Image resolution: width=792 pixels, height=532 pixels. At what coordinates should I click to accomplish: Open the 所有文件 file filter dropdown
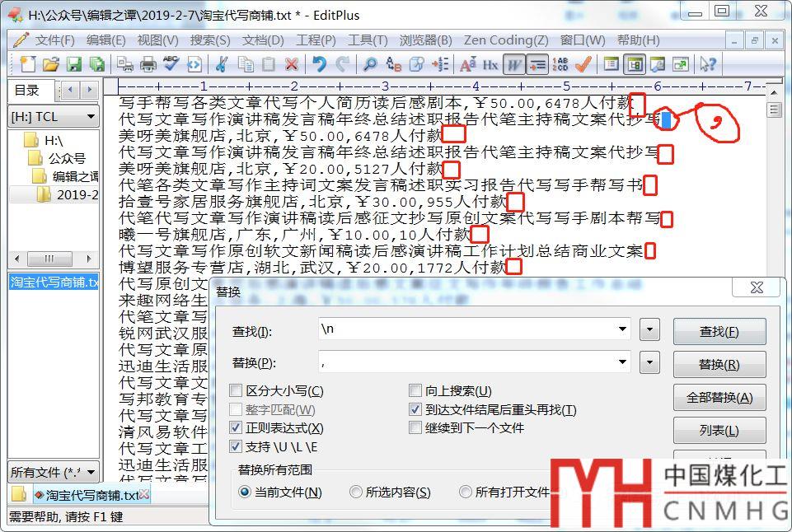pos(91,473)
